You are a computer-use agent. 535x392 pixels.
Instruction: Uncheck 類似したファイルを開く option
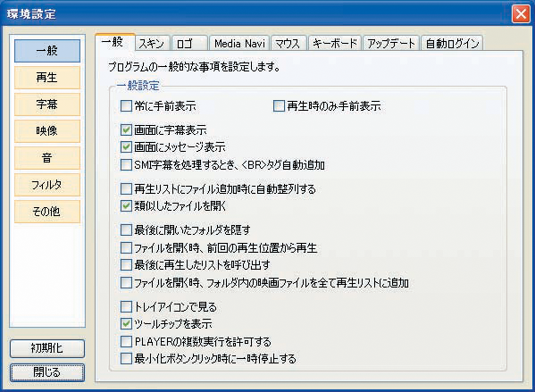pos(126,206)
